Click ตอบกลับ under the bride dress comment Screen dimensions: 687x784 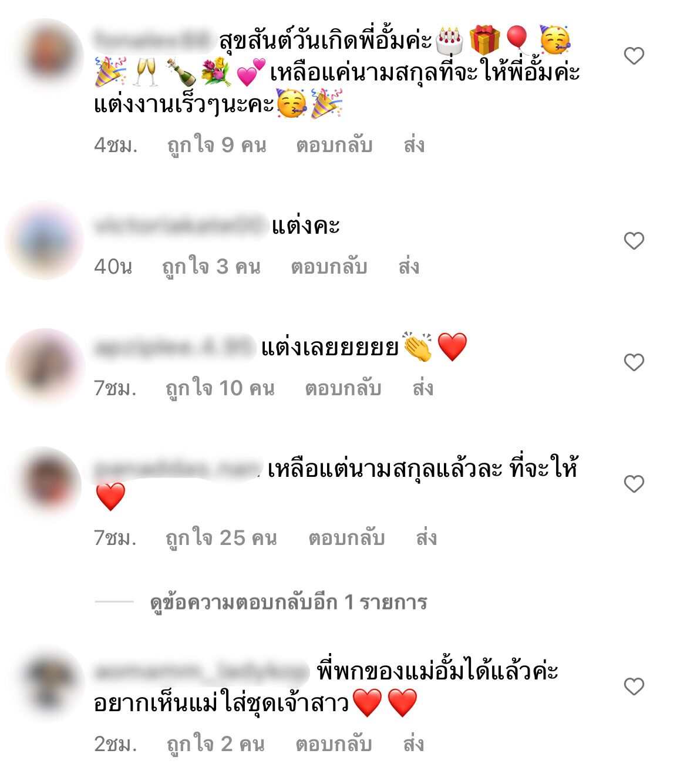pyautogui.click(x=334, y=745)
